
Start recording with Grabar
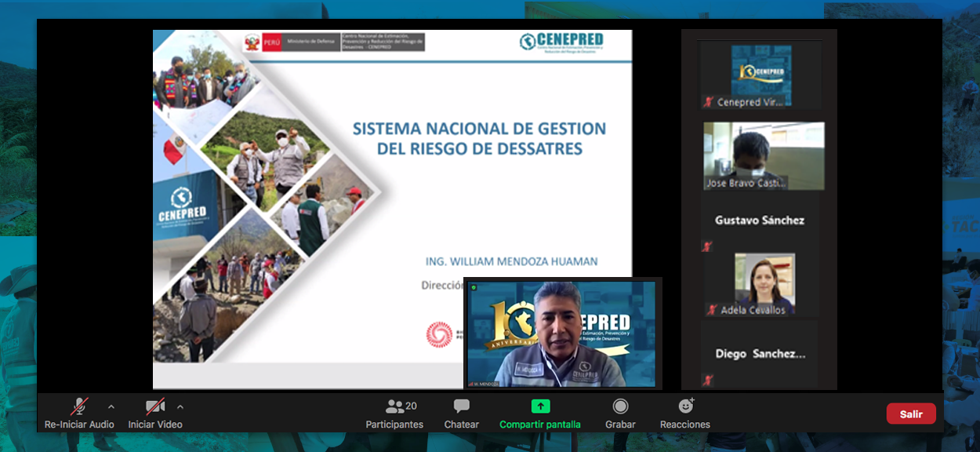tap(620, 414)
